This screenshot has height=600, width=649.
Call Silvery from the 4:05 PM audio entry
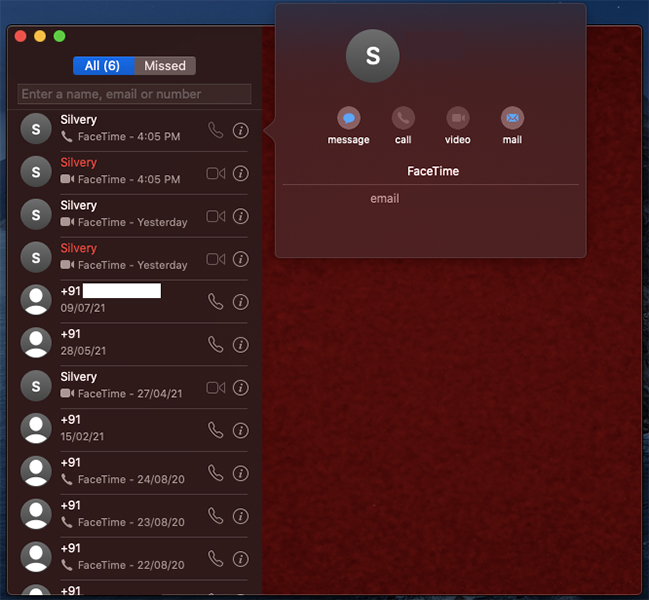point(216,130)
